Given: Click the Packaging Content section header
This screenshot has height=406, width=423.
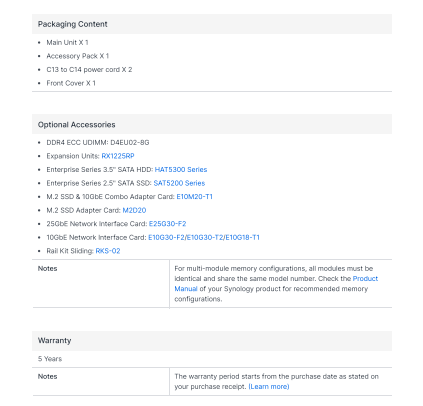Looking at the screenshot, I should pyautogui.click(x=212, y=24).
